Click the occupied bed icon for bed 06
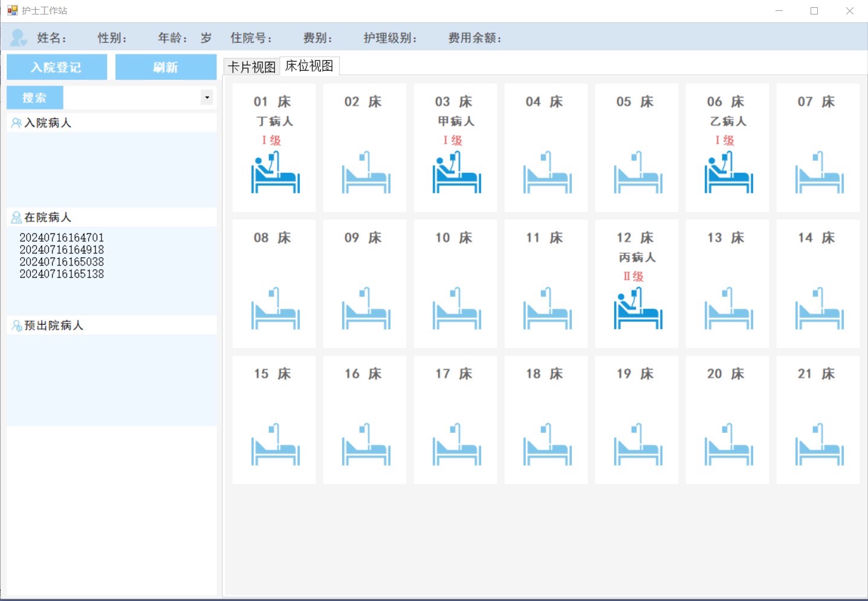 [728, 172]
